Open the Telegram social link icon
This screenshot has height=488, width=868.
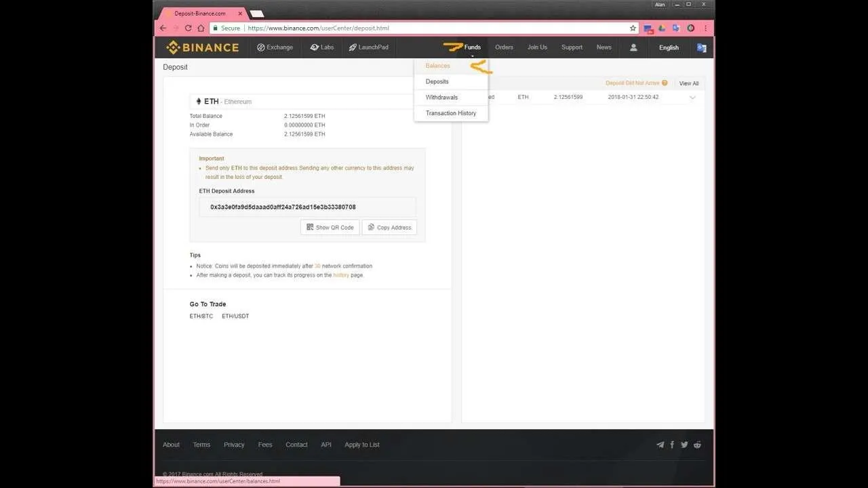click(660, 445)
